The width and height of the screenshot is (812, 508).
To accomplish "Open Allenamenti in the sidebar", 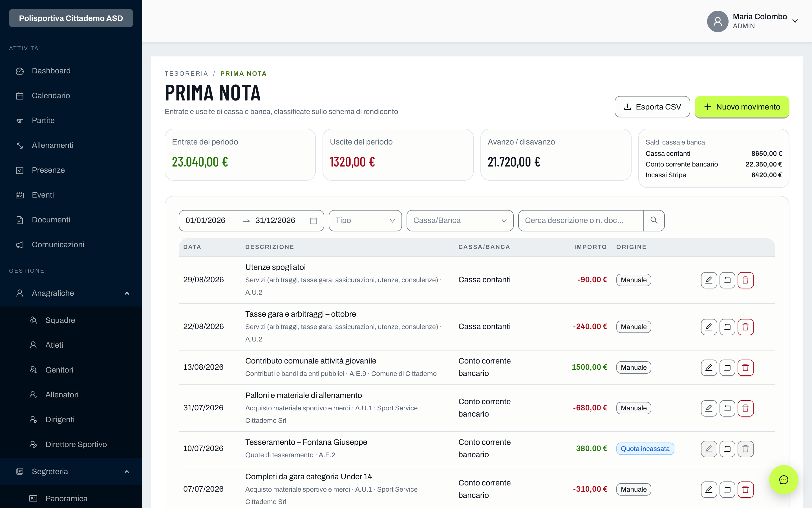I will (x=71, y=145).
